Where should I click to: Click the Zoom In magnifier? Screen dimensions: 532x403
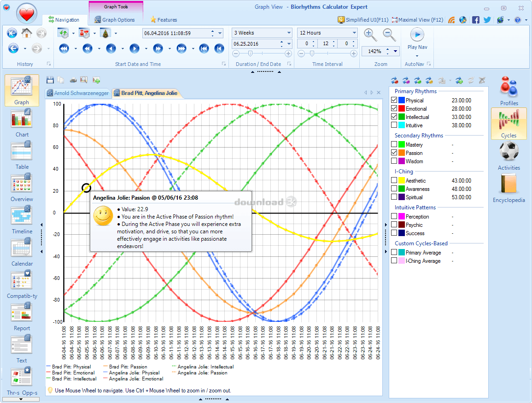coord(370,35)
